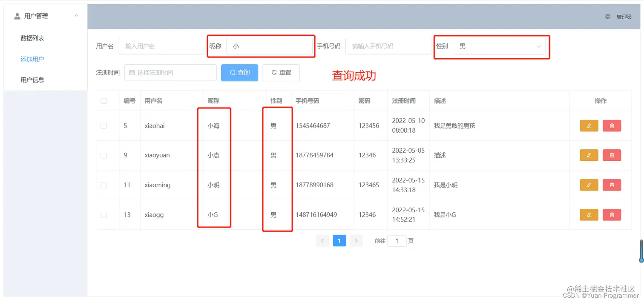Open edit icon for xiaoming's row

[x=589, y=185]
